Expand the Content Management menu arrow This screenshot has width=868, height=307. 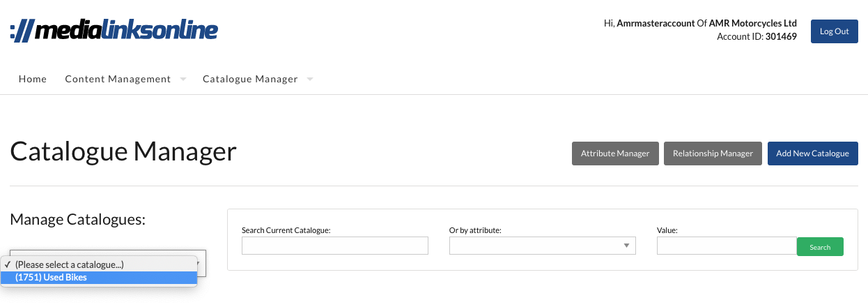(183, 80)
